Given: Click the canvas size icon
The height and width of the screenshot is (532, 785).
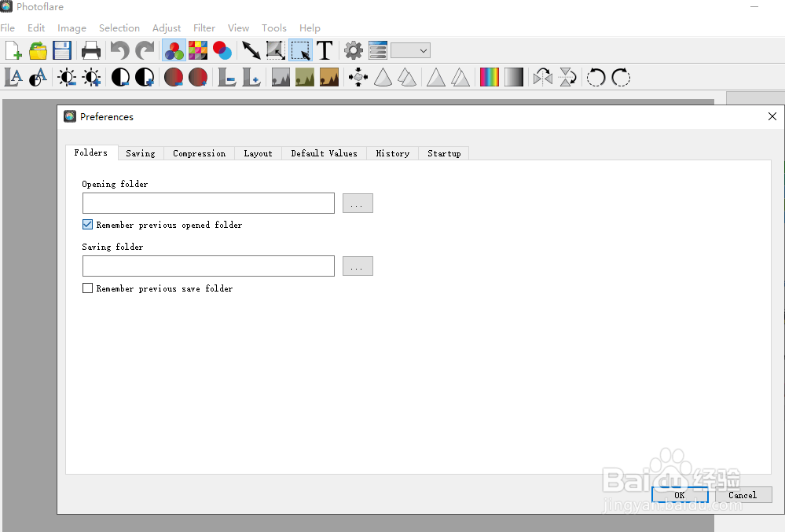Looking at the screenshot, I should point(275,50).
